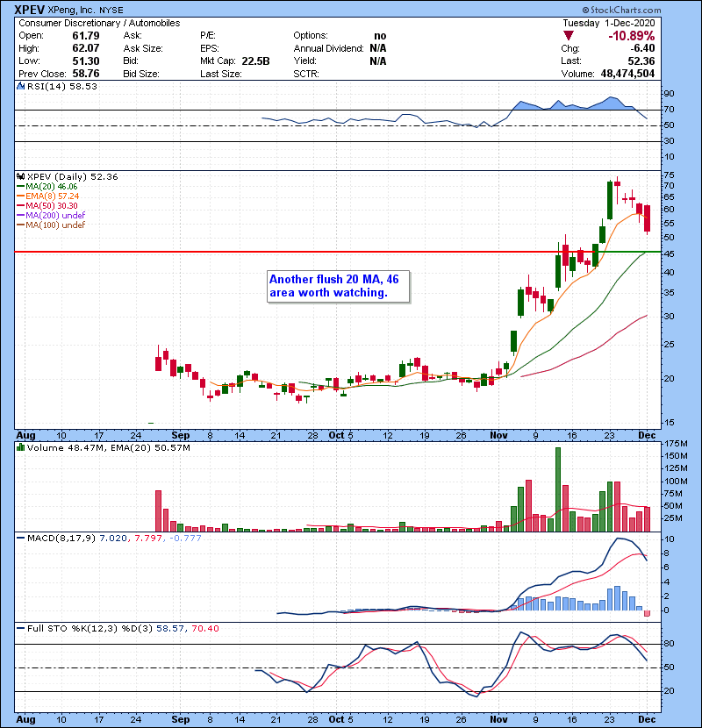Click the 'Bid Size:' label
This screenshot has height=728, width=702.
[141, 74]
